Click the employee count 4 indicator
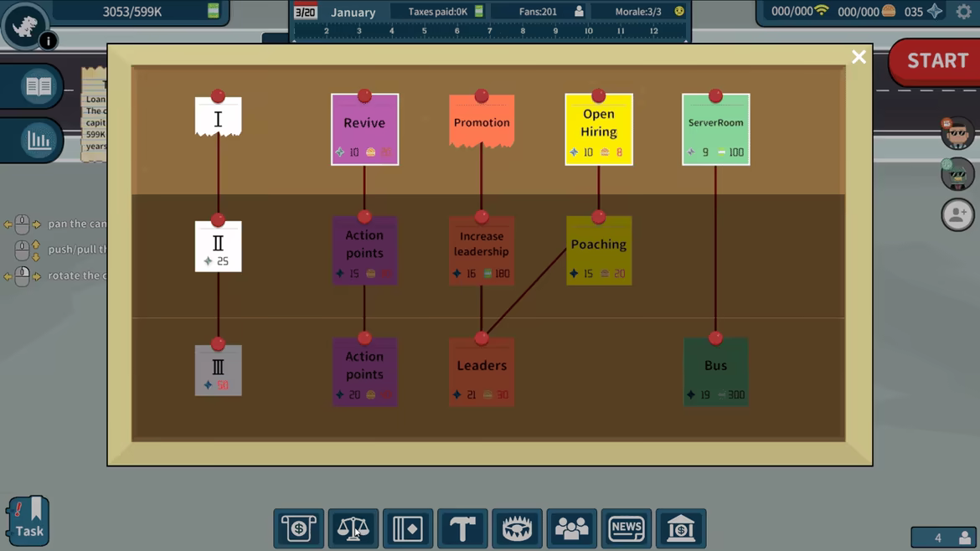 coord(944,538)
